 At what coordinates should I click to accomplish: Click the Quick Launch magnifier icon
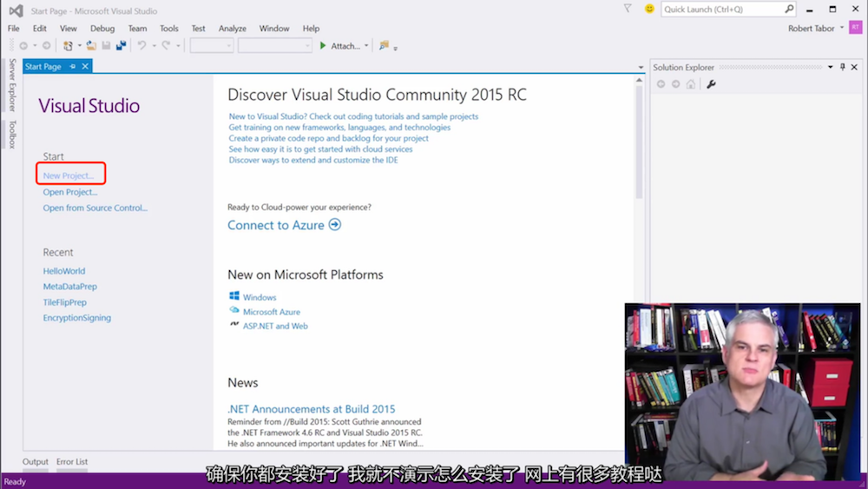coord(789,9)
